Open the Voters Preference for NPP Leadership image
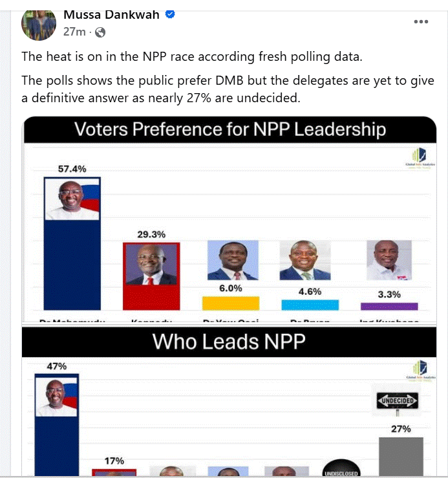 229,220
